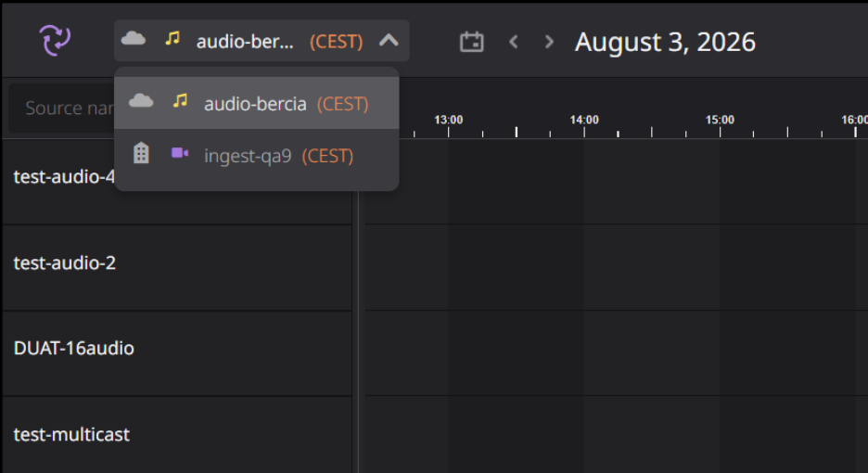Select the test-multicast source row
Screen dimensions: 868x473
(177, 435)
